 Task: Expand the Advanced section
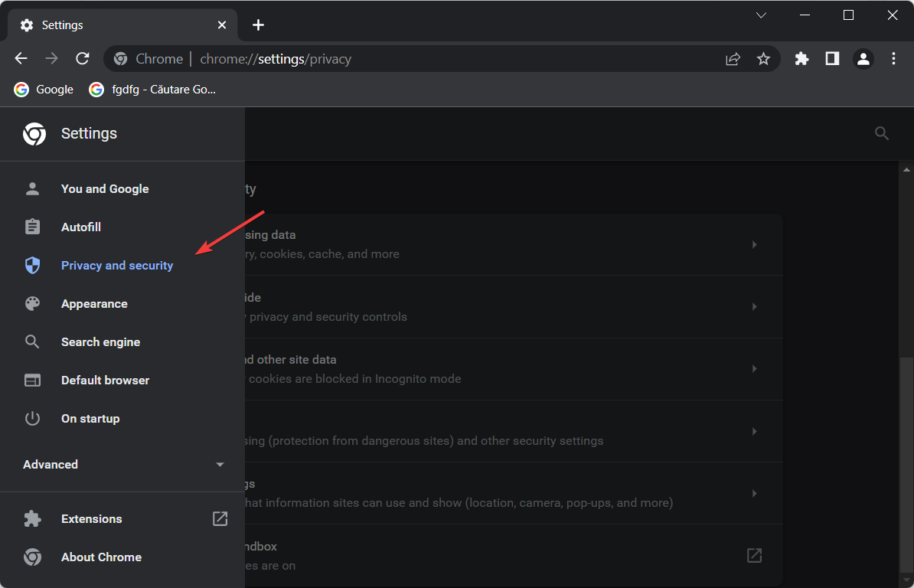122,465
